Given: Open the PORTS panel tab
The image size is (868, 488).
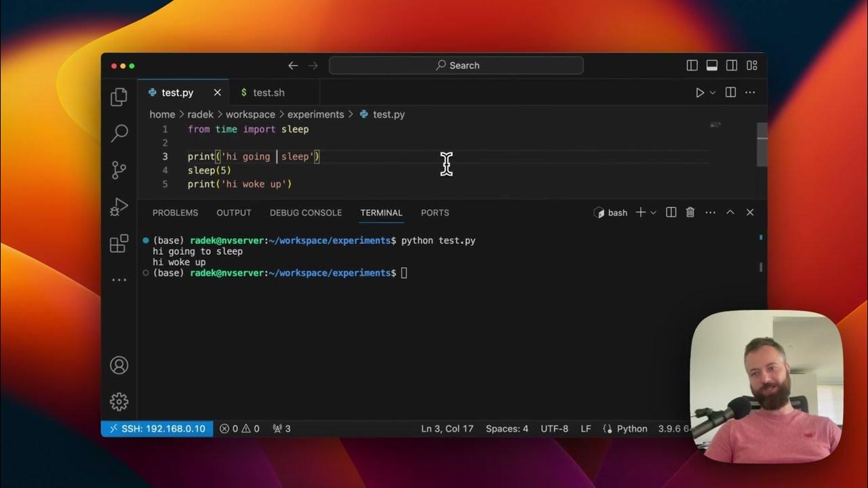Looking at the screenshot, I should point(435,213).
